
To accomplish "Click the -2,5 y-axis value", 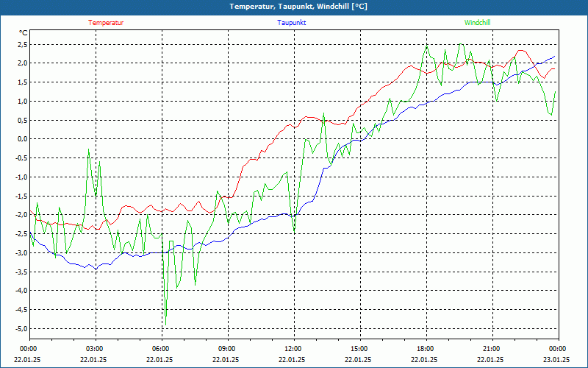I will [22, 233].
